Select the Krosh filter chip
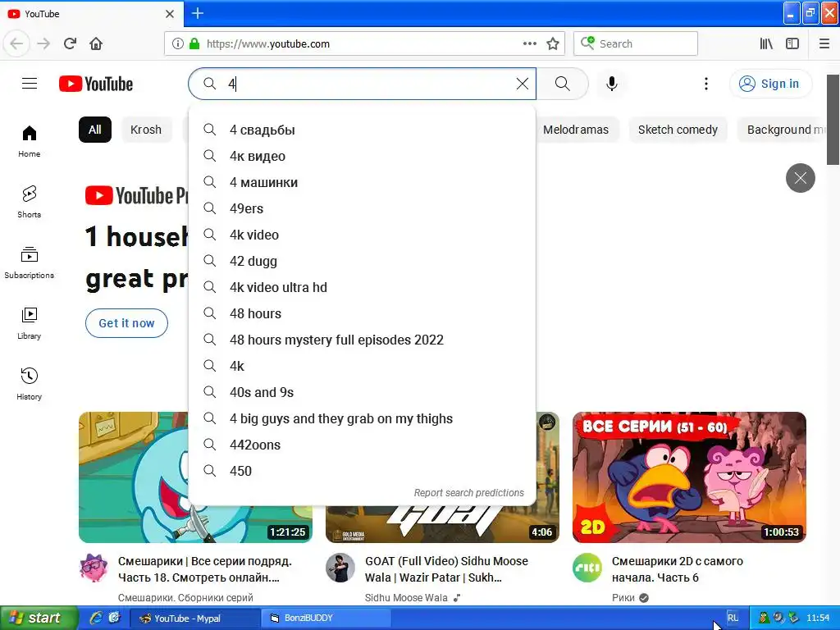This screenshot has width=840, height=630. tap(146, 130)
